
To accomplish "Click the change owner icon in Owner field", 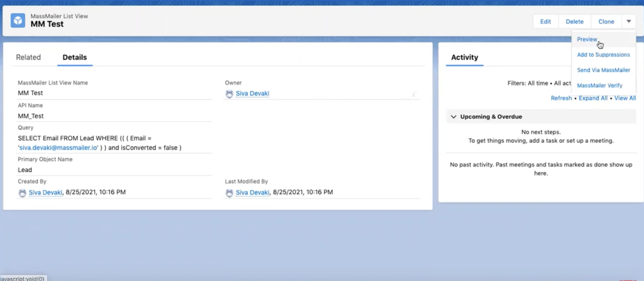I will [414, 94].
